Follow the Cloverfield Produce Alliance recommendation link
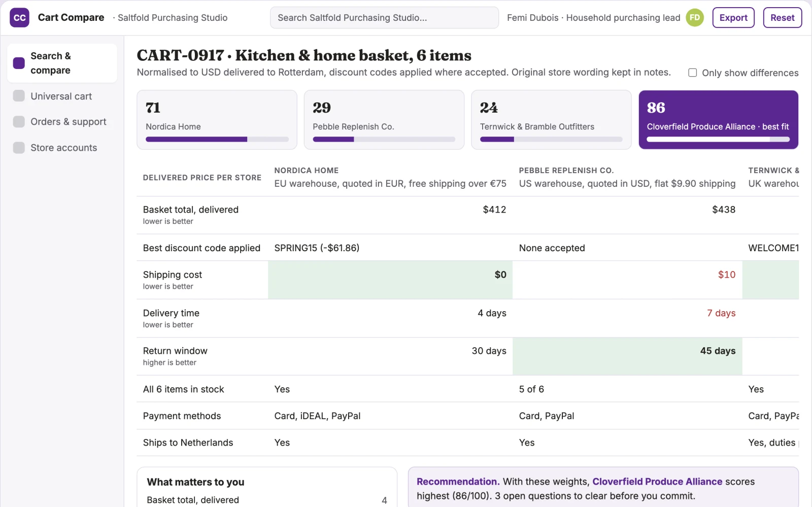 (657, 482)
